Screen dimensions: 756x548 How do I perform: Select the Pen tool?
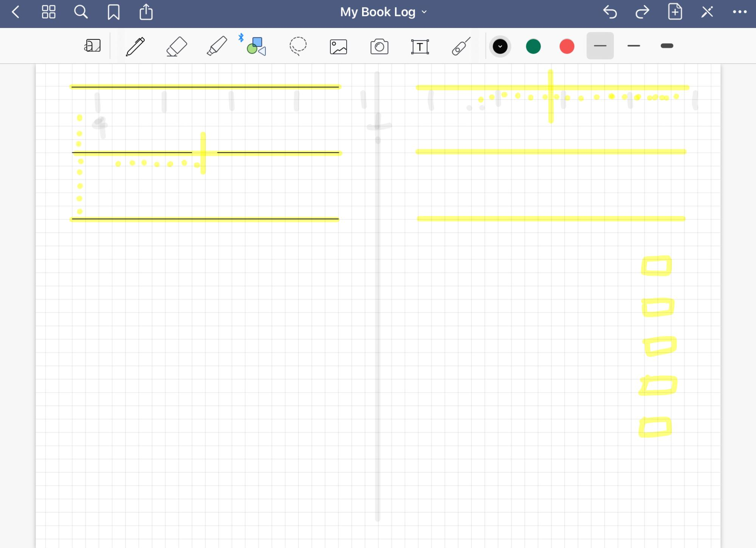pyautogui.click(x=135, y=47)
